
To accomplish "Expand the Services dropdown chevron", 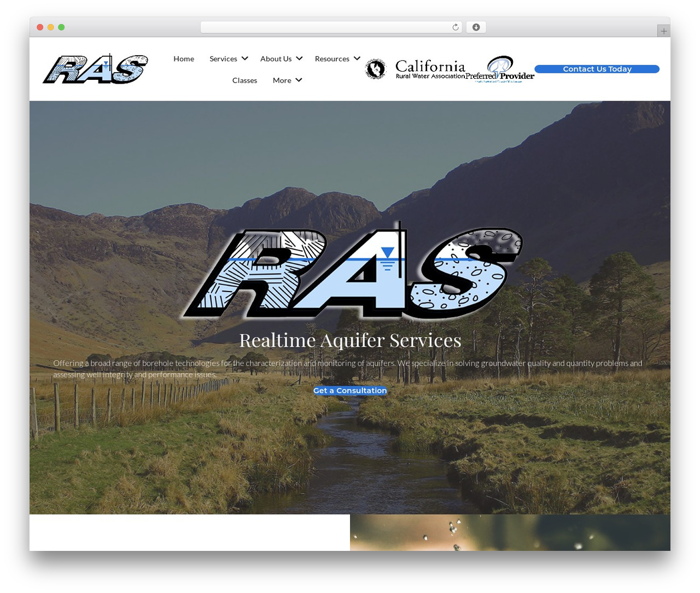I will click(244, 59).
